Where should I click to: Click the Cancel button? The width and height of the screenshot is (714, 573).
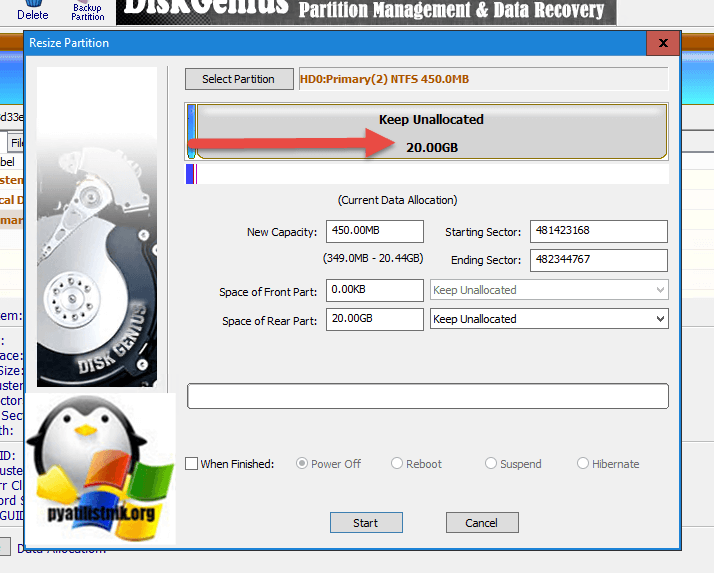coord(482,523)
